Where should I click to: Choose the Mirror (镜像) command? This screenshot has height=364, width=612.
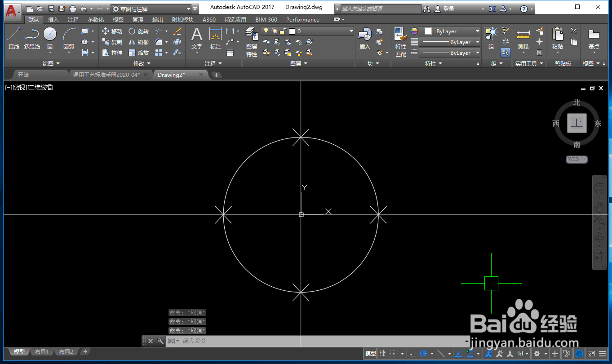138,42
